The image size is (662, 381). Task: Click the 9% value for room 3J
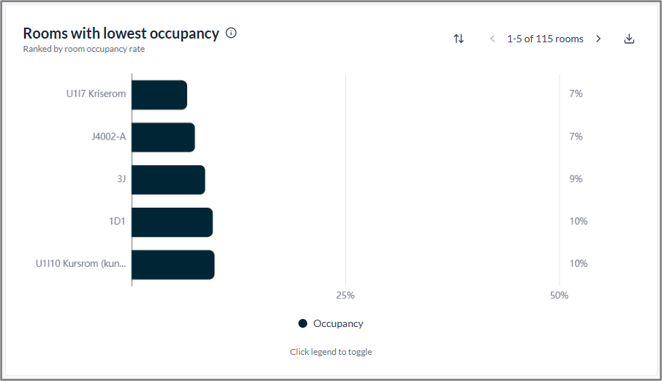tap(576, 179)
